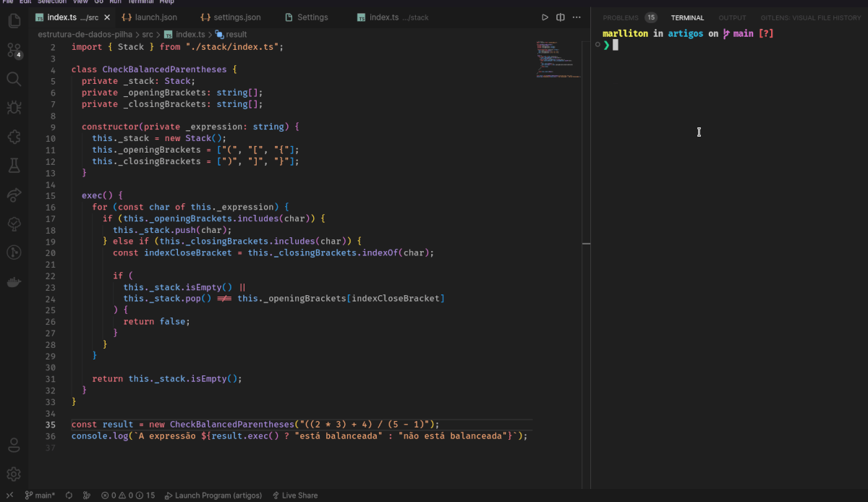Close the index.ts src tab
868x502 pixels.
point(107,17)
